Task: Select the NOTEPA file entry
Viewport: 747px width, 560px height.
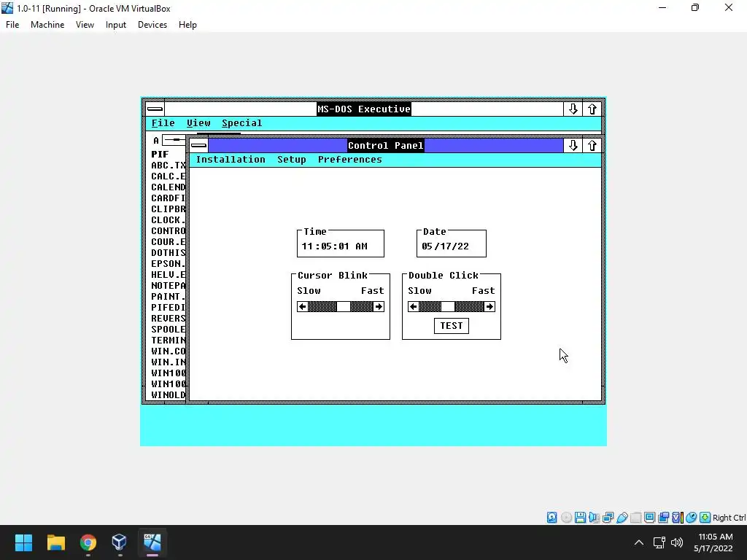Action: tap(169, 286)
